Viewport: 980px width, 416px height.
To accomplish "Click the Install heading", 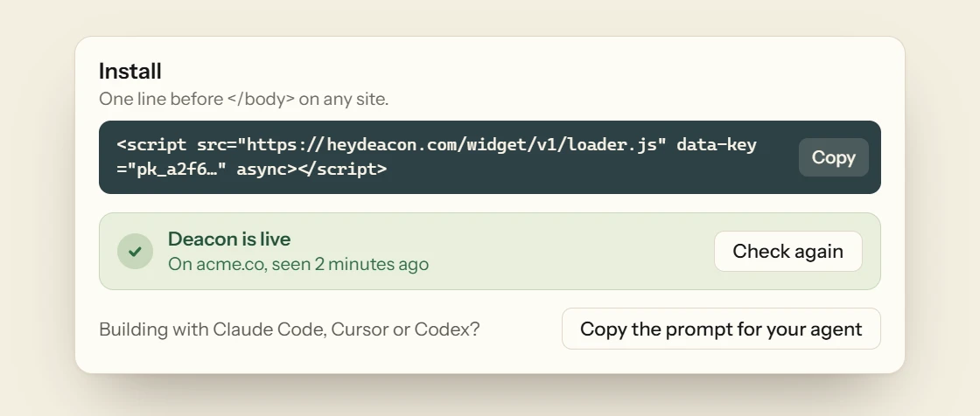I will tap(130, 71).
